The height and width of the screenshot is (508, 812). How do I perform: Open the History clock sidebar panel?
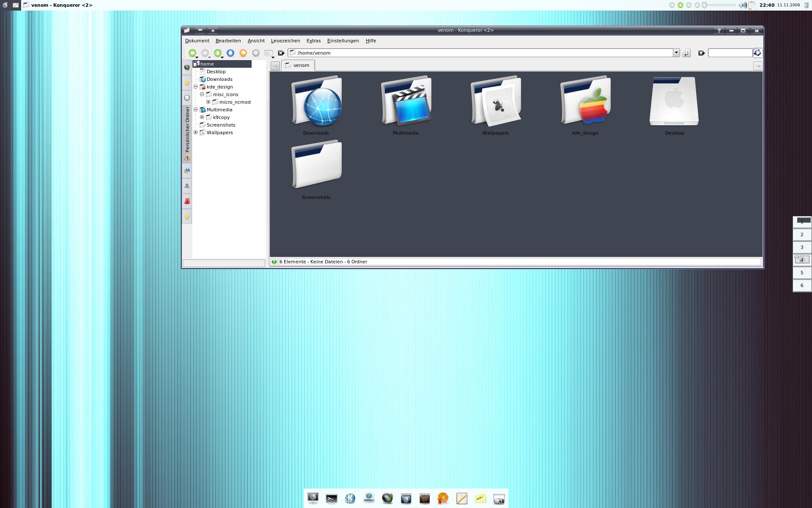click(x=187, y=97)
